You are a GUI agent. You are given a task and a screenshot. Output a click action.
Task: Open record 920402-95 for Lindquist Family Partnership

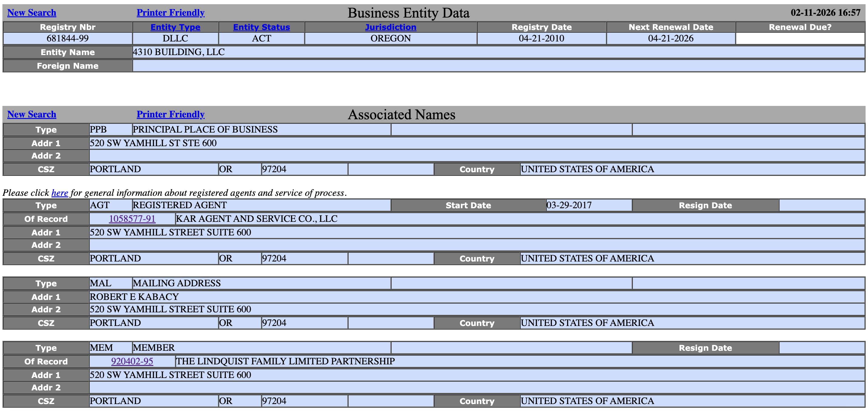click(x=132, y=361)
